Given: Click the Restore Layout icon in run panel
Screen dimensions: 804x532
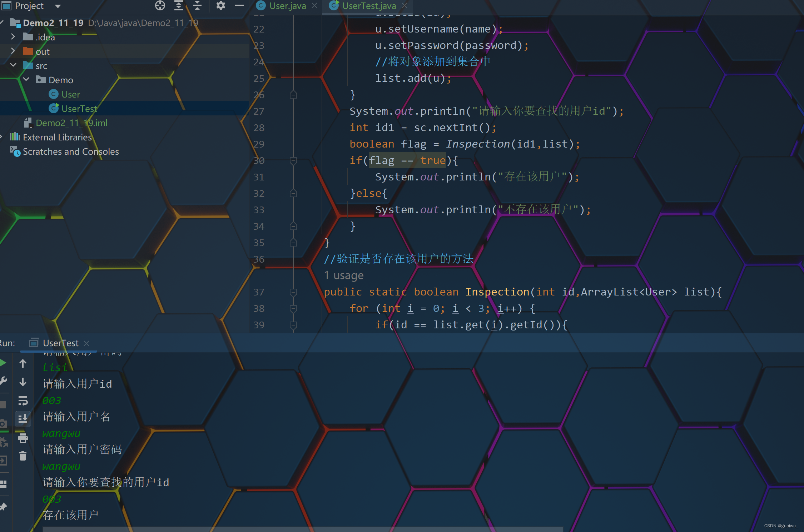Looking at the screenshot, I should click(3, 484).
